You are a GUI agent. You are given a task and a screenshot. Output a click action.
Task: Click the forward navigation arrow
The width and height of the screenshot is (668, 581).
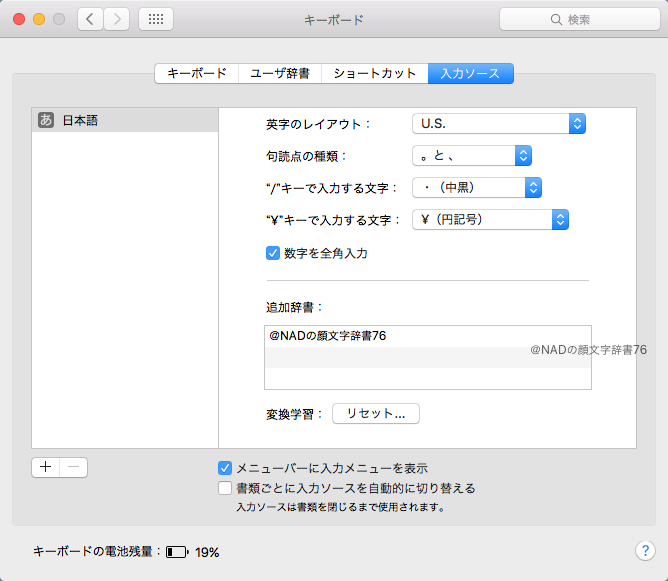117,19
